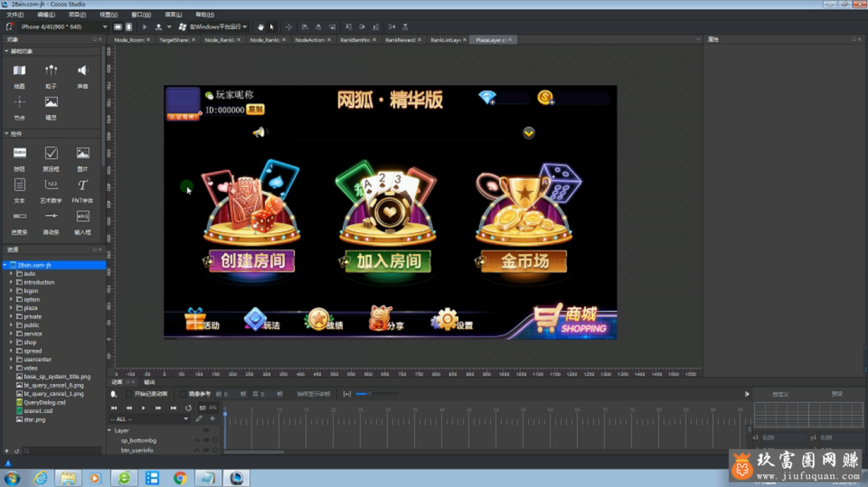Collapse the 控件 widgets section
This screenshot has height=487, width=868.
(6, 133)
